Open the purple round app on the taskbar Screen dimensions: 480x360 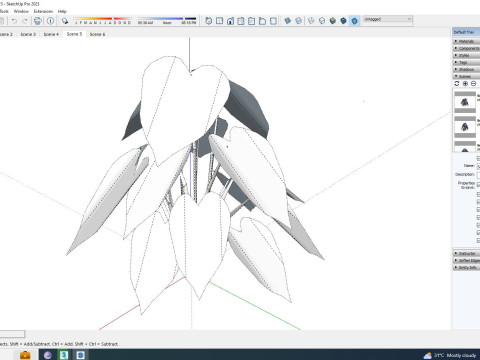[x=47, y=355]
